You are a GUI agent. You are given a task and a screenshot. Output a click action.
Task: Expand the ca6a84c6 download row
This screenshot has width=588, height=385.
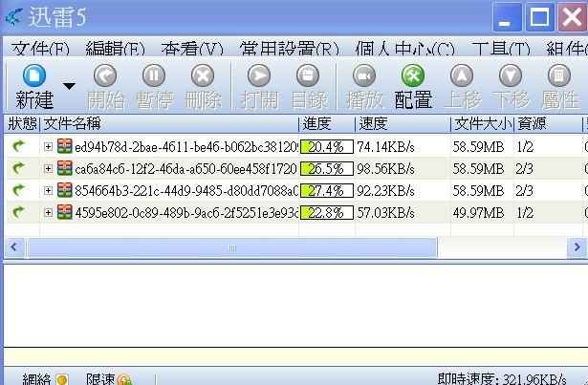(x=48, y=168)
